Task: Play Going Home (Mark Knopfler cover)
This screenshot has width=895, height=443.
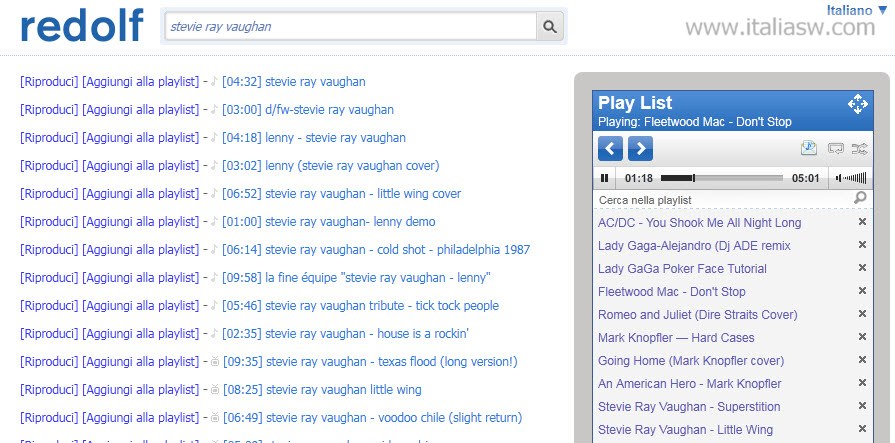Action: point(691,361)
